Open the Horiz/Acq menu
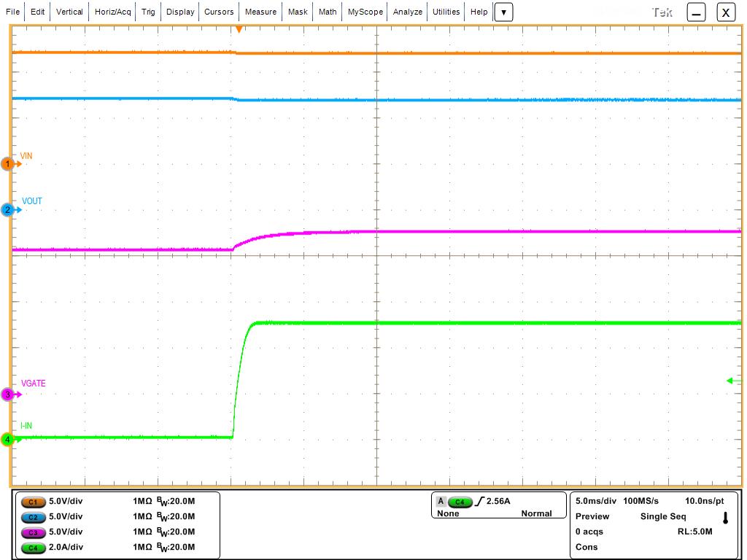Viewport: 747px width, 560px height. coord(113,12)
